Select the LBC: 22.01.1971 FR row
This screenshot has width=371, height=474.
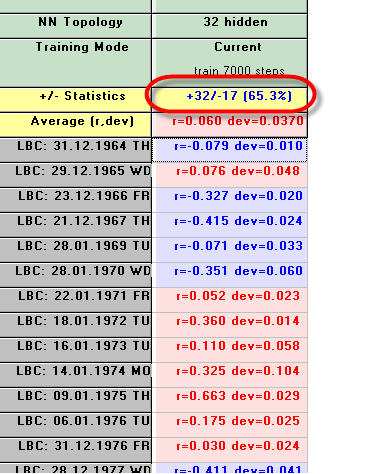(75, 300)
